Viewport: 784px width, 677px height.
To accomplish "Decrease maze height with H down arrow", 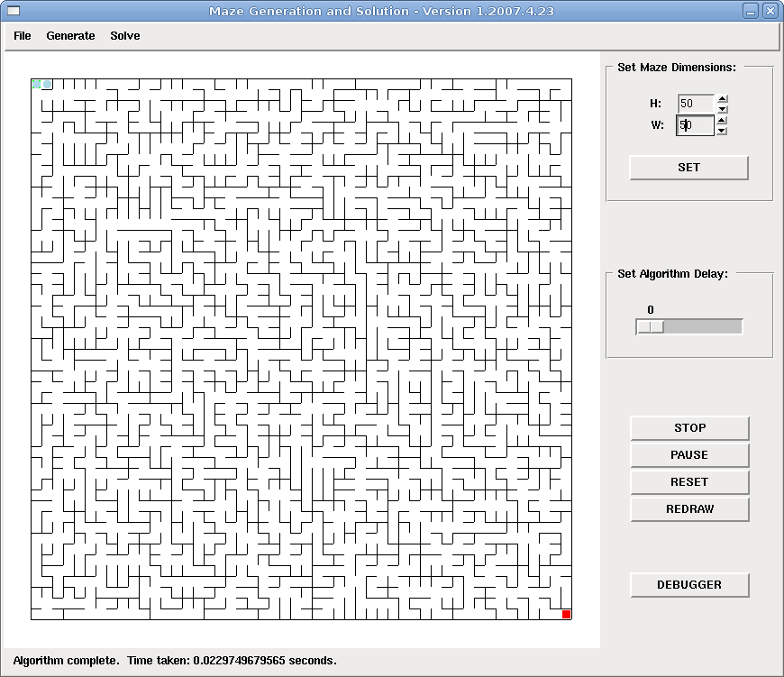I will pyautogui.click(x=722, y=109).
